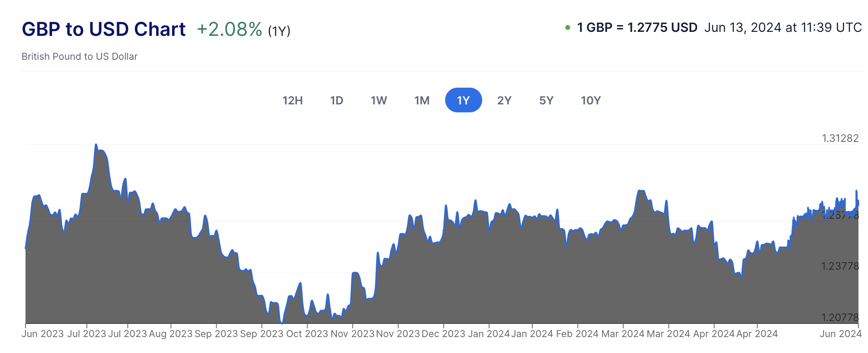Click the Jun 2023 x-axis label

[x=43, y=334]
